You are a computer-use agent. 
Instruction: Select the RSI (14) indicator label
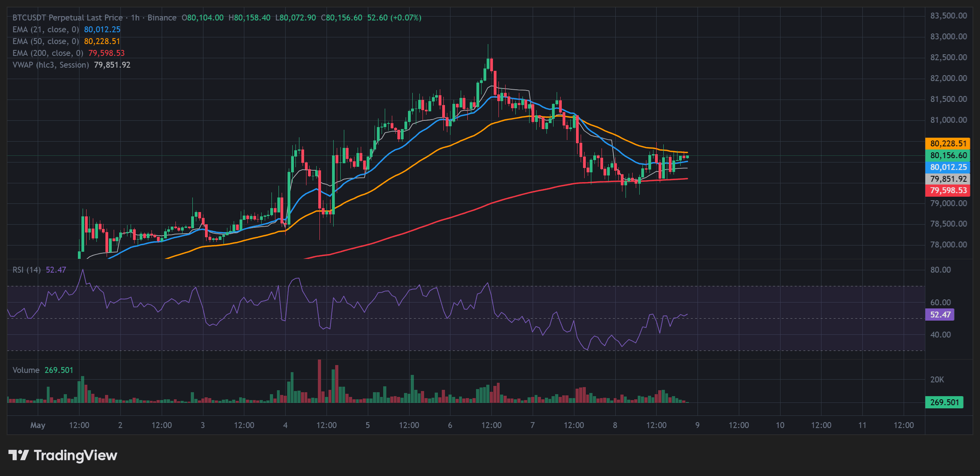click(27, 270)
